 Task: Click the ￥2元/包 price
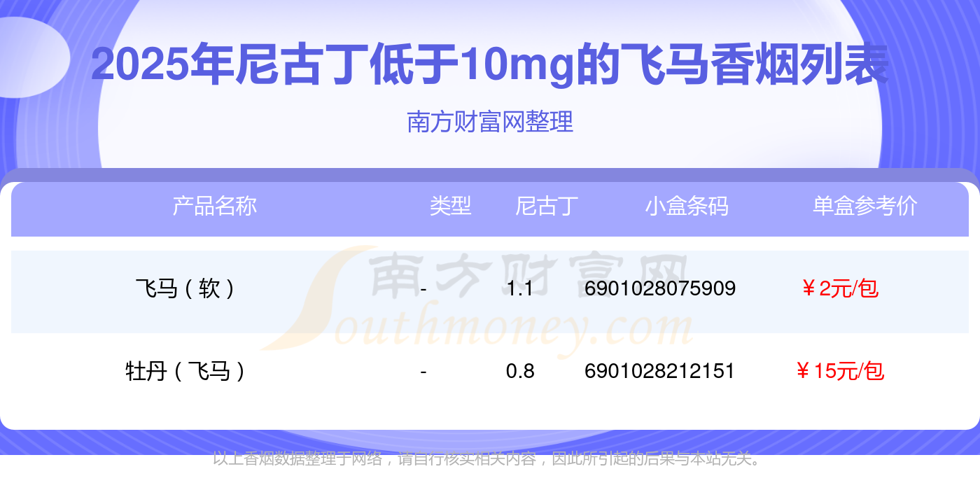(839, 288)
